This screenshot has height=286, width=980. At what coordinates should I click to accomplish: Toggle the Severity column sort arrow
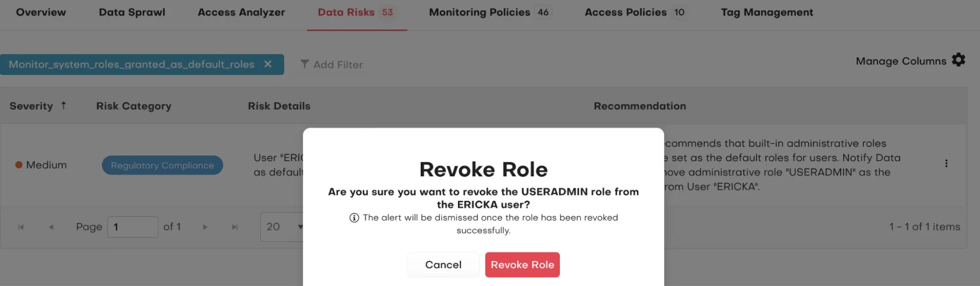(x=63, y=105)
